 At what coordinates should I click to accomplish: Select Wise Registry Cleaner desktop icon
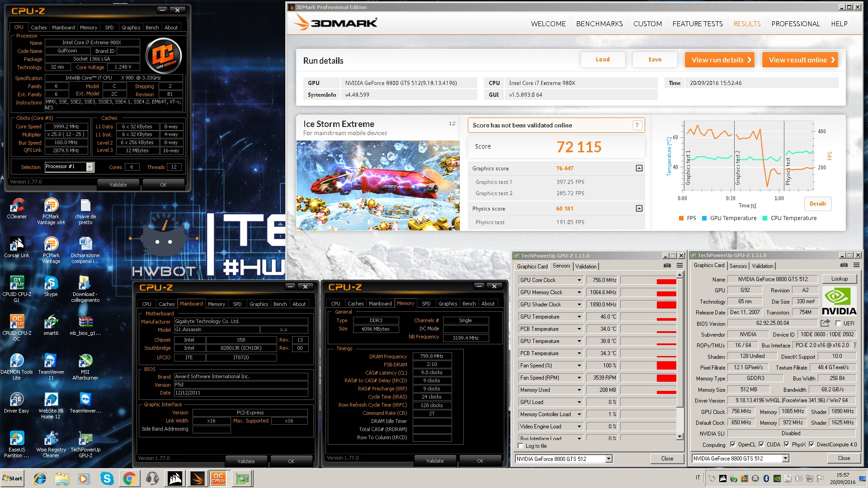[x=51, y=444]
